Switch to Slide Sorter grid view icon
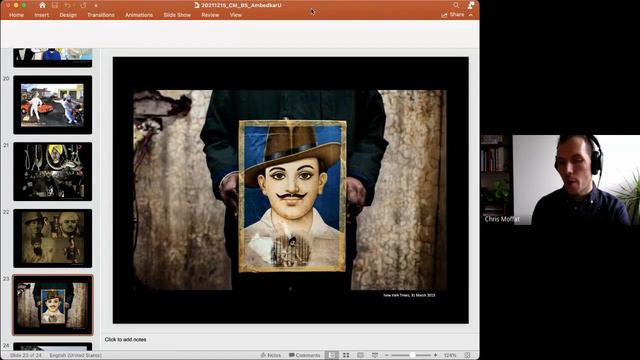This screenshot has height=360, width=640. 346,355
